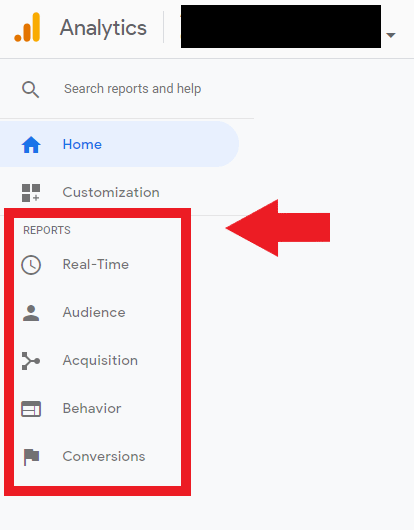
Task: Click the magnifying glass search icon
Action: pyautogui.click(x=30, y=90)
